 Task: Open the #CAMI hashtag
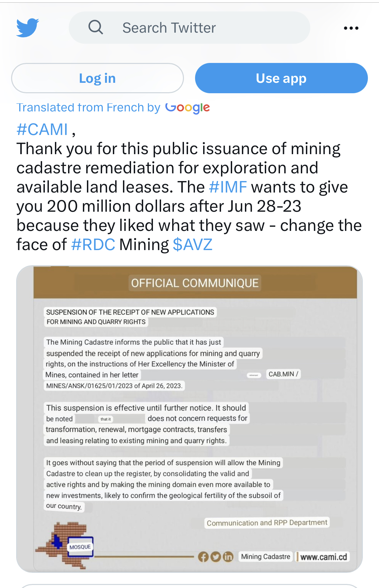[x=42, y=130]
